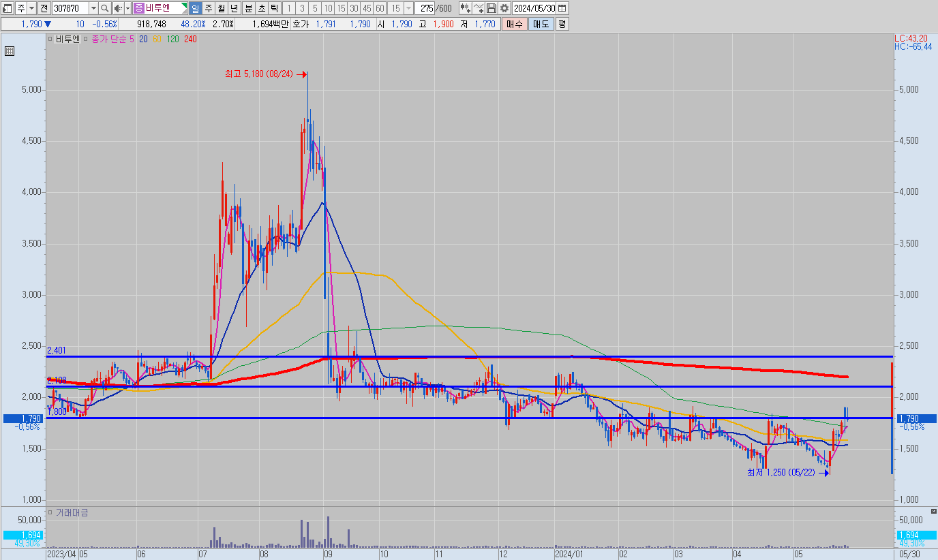Click the 비투엔 legend label in chart

pyautogui.click(x=67, y=39)
